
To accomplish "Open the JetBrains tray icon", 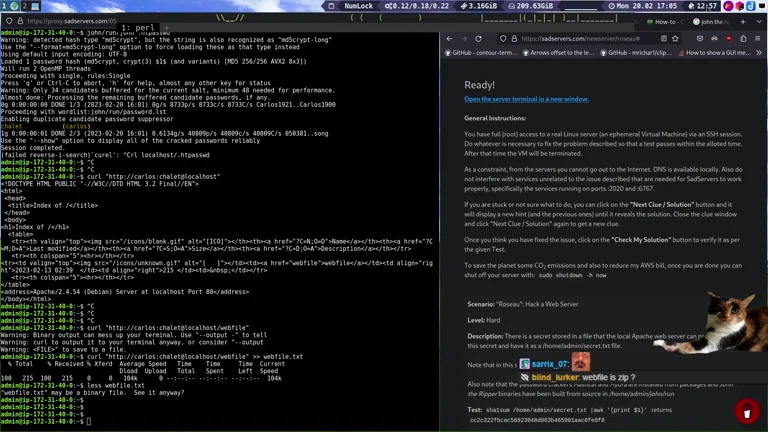I will [740, 6].
